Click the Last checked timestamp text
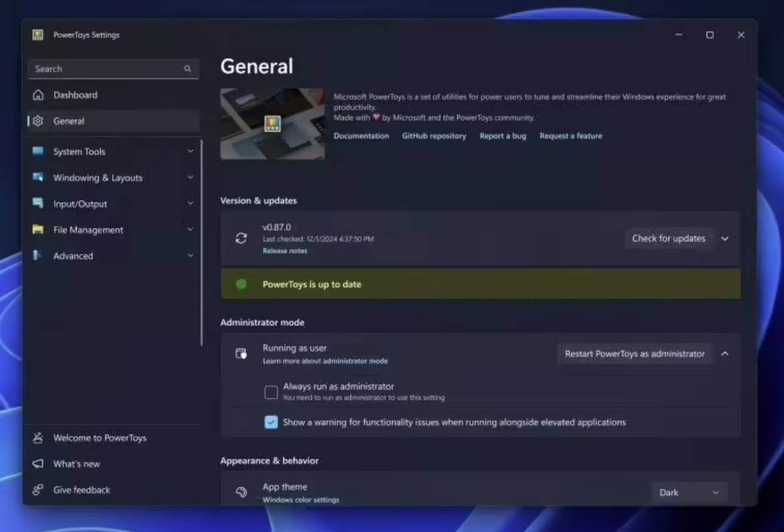784x532 pixels. [318, 239]
